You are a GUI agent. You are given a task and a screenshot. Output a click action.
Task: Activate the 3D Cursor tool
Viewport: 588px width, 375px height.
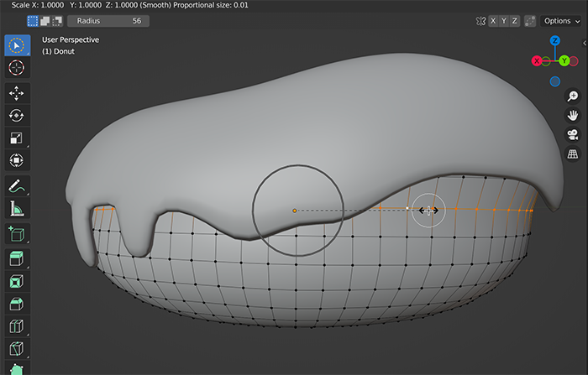click(x=17, y=68)
